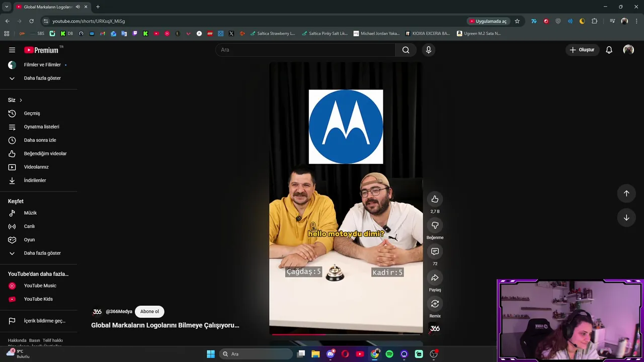Click the Oluştur create button

click(x=582, y=50)
